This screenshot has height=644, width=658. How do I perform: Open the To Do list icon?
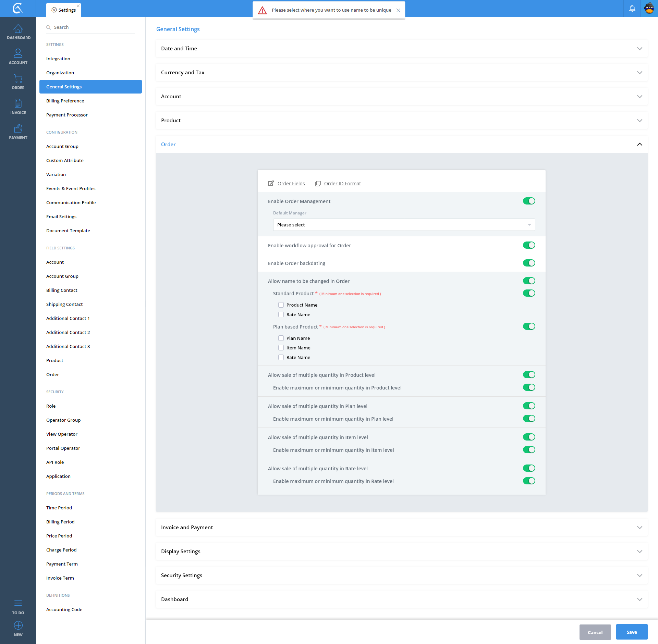[18, 603]
